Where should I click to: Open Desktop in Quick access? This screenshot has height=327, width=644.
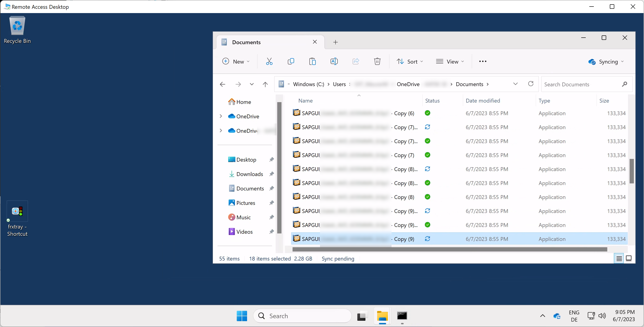click(x=242, y=160)
